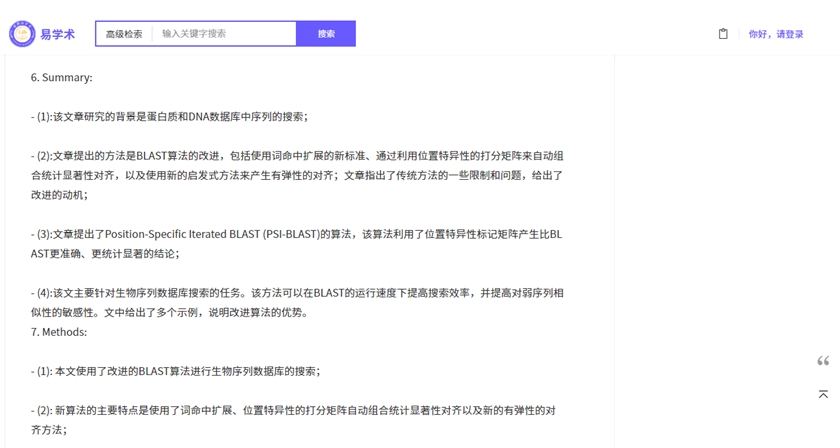Click the text 'AST更准确、更统计显著的结论;'
This screenshot has height=448, width=840.
pyautogui.click(x=105, y=254)
